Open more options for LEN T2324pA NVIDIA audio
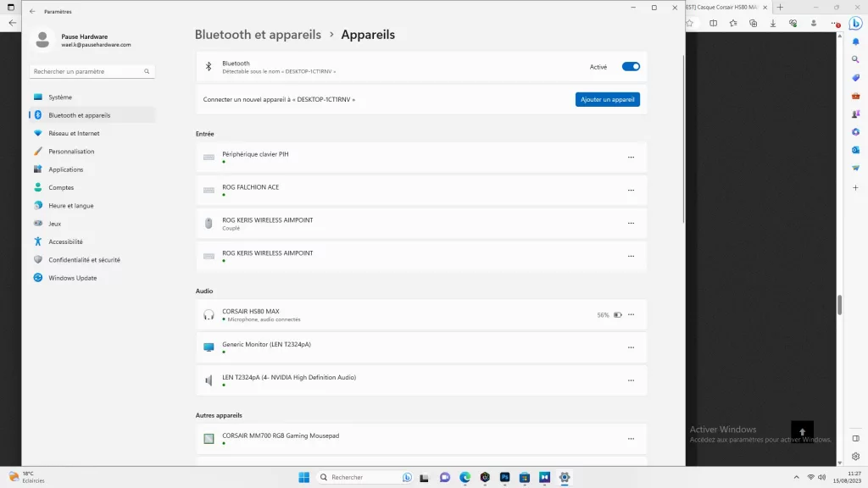Image resolution: width=868 pixels, height=488 pixels. pos(631,380)
